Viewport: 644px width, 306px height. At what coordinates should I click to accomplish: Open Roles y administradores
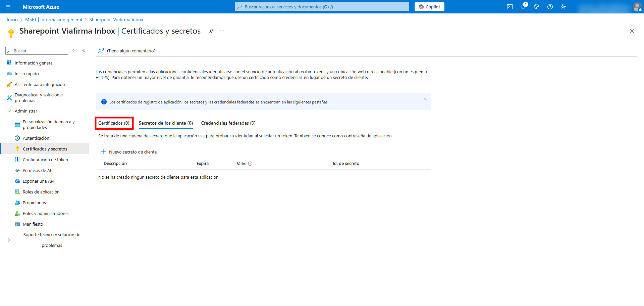point(46,213)
